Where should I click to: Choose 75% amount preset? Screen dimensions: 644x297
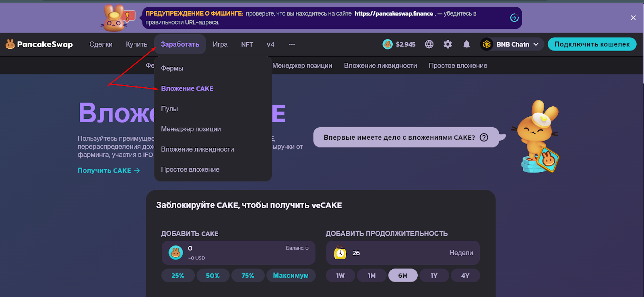pyautogui.click(x=248, y=276)
